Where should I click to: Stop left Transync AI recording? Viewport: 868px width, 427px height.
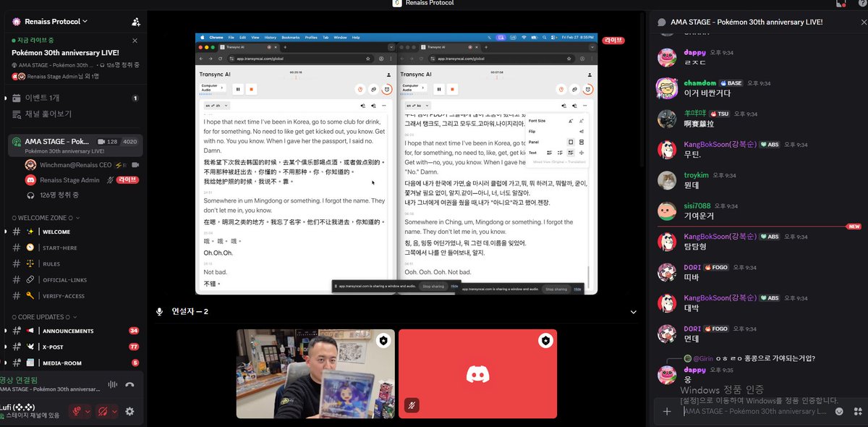click(252, 90)
